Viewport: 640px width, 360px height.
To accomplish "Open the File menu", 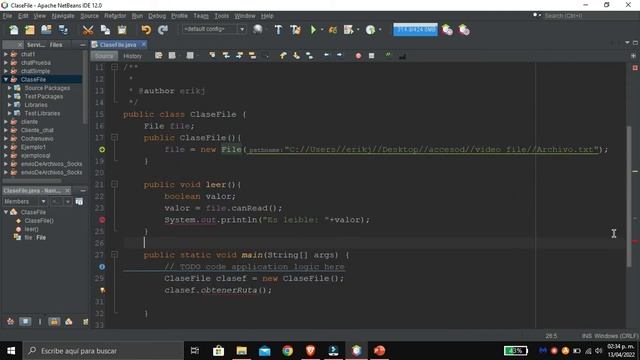I will click(x=7, y=16).
